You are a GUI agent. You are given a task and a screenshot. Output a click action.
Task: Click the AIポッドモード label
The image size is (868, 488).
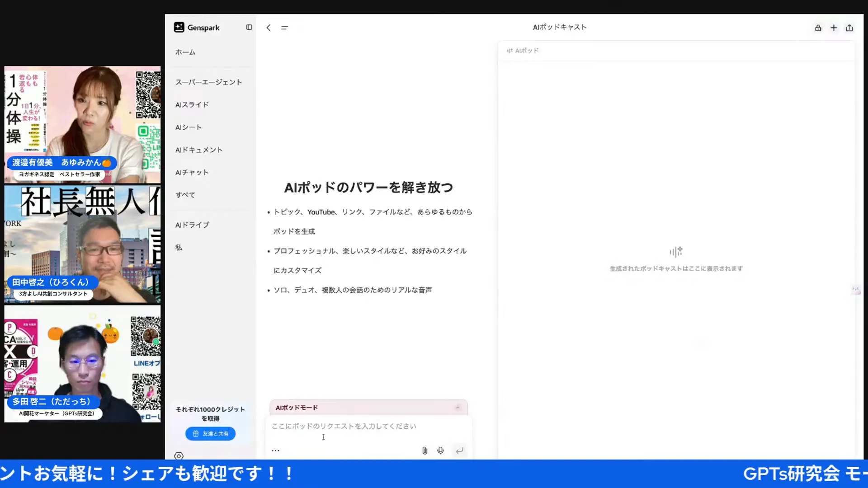point(297,408)
